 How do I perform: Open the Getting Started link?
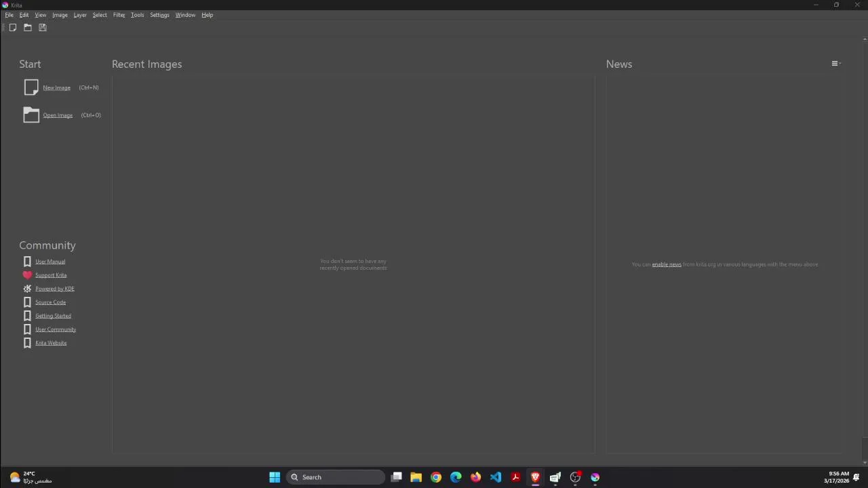(53, 316)
